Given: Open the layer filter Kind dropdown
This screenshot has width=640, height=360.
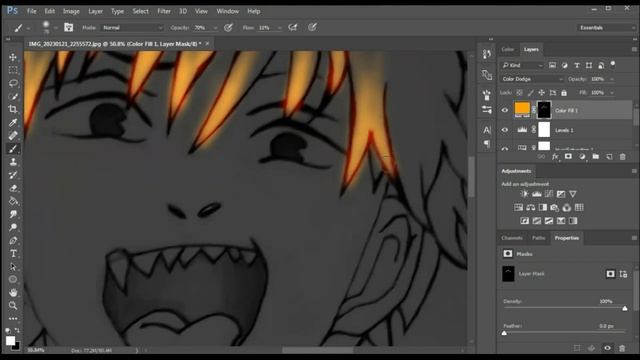Looking at the screenshot, I should pos(522,65).
